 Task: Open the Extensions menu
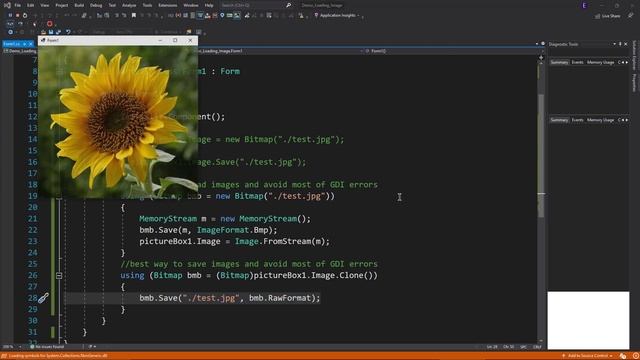point(168,5)
